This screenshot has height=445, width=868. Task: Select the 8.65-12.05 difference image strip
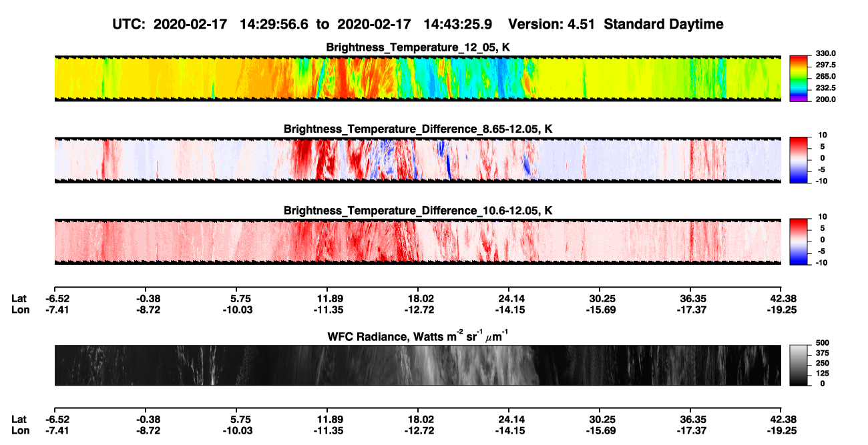click(418, 160)
